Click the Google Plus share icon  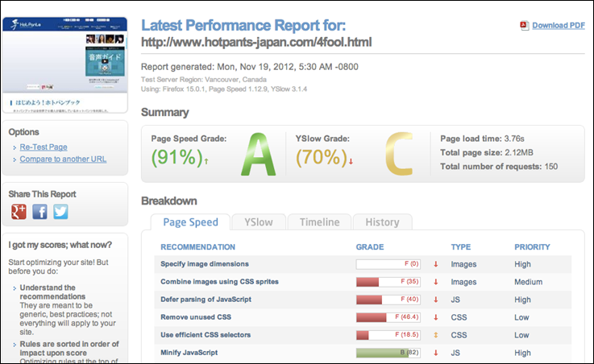(x=19, y=212)
